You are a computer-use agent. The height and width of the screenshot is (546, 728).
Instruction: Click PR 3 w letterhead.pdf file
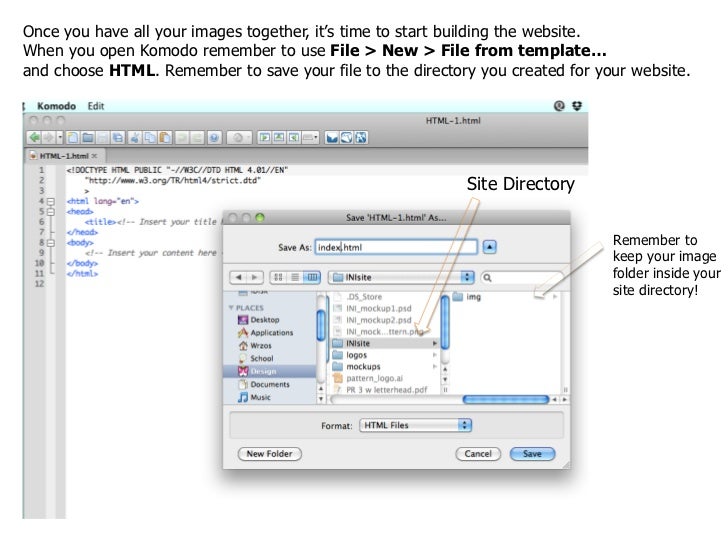(x=385, y=390)
